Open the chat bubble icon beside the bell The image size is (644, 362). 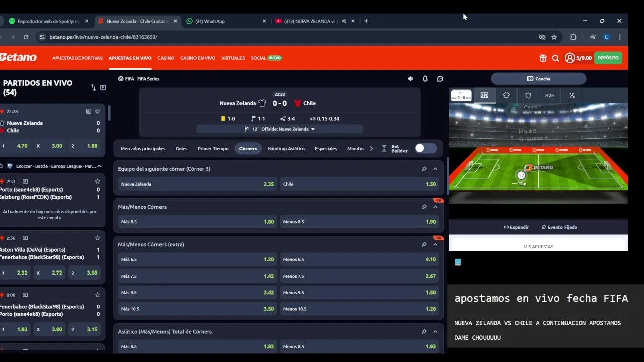coord(440,79)
